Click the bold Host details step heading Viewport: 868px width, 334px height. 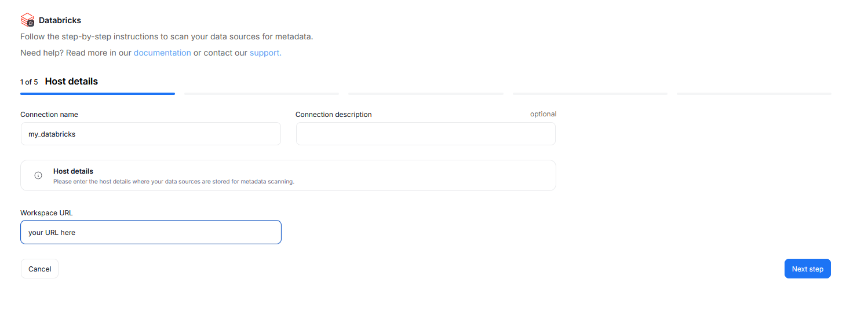[x=71, y=82]
